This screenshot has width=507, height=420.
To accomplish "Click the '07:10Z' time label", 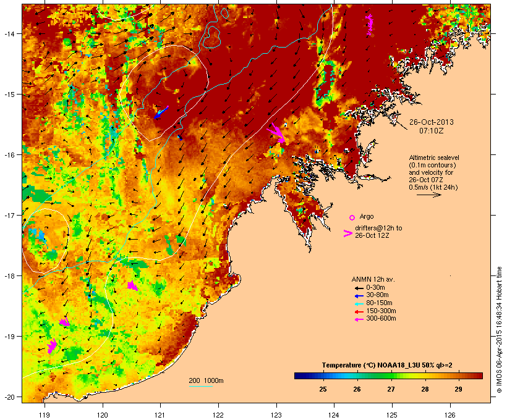I will coord(432,131).
